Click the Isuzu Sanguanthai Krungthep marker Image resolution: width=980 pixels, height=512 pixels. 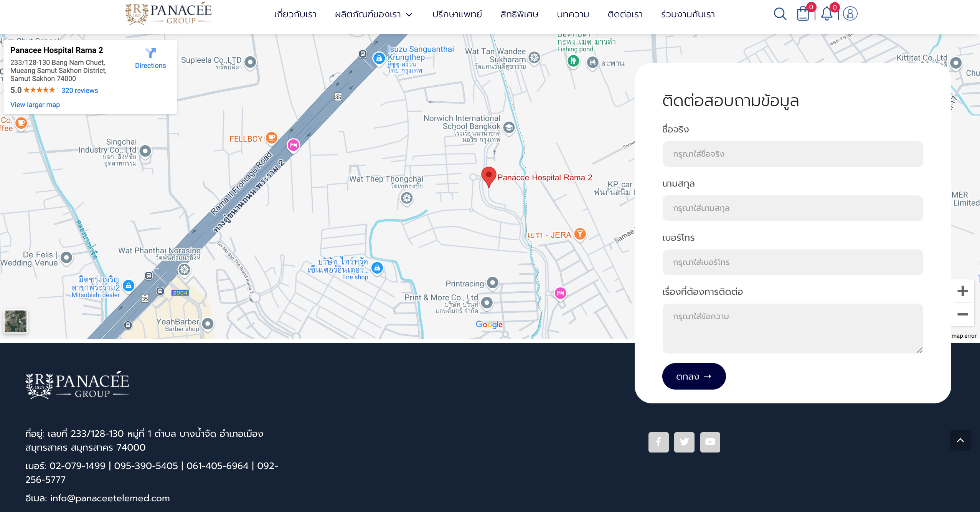[x=379, y=58]
